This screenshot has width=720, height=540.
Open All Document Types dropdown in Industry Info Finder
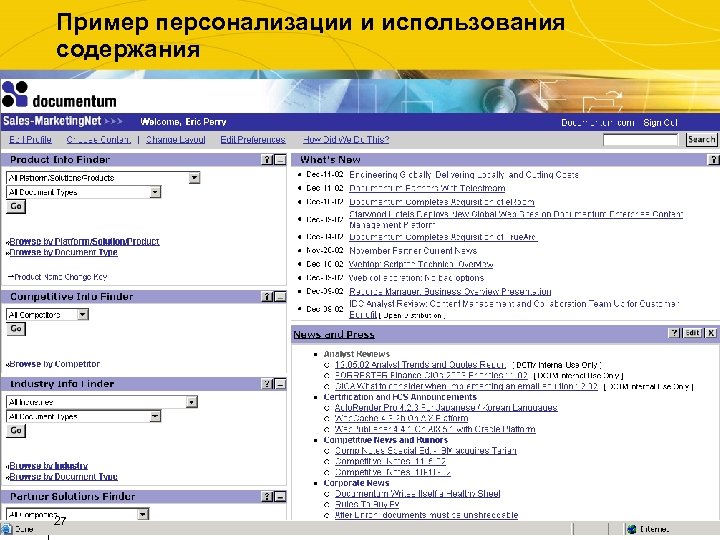pyautogui.click(x=155, y=416)
